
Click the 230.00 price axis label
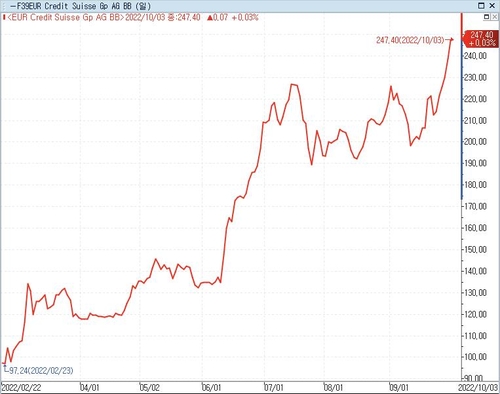(x=475, y=77)
